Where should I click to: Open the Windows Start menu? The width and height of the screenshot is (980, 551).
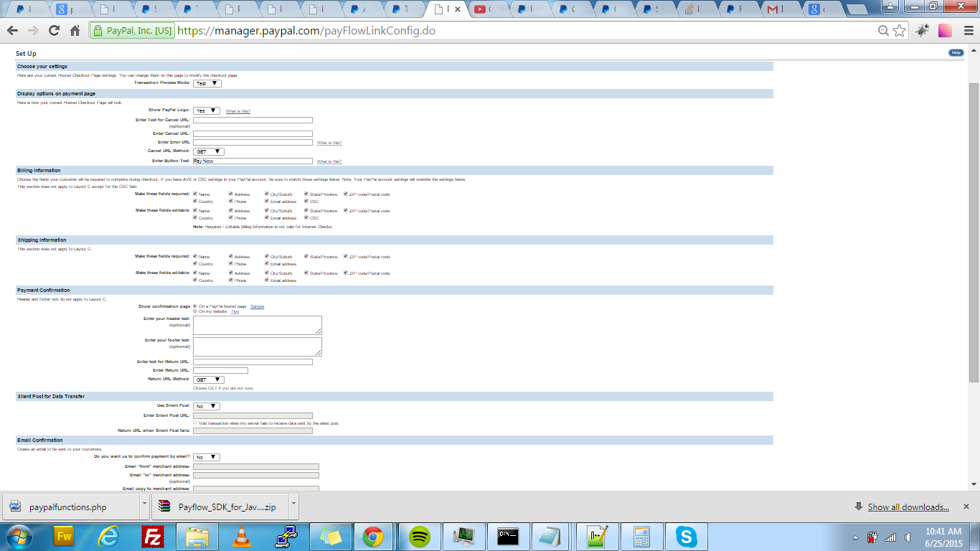coord(18,537)
